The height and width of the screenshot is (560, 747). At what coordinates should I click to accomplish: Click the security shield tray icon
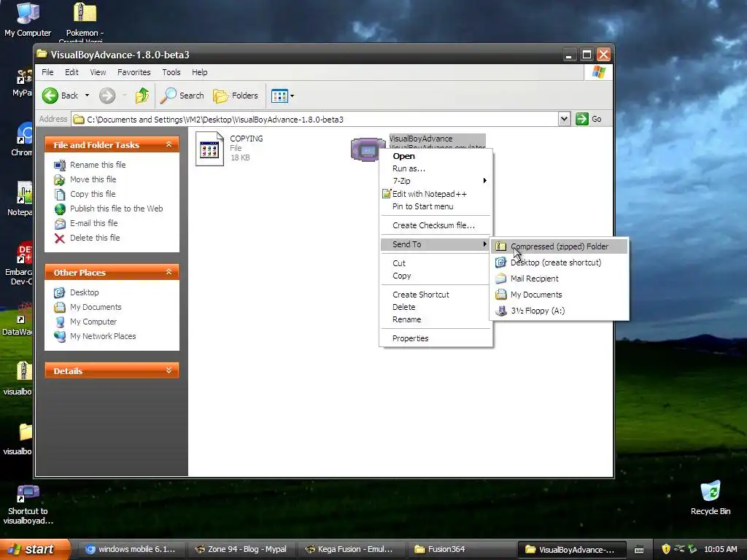point(666,549)
